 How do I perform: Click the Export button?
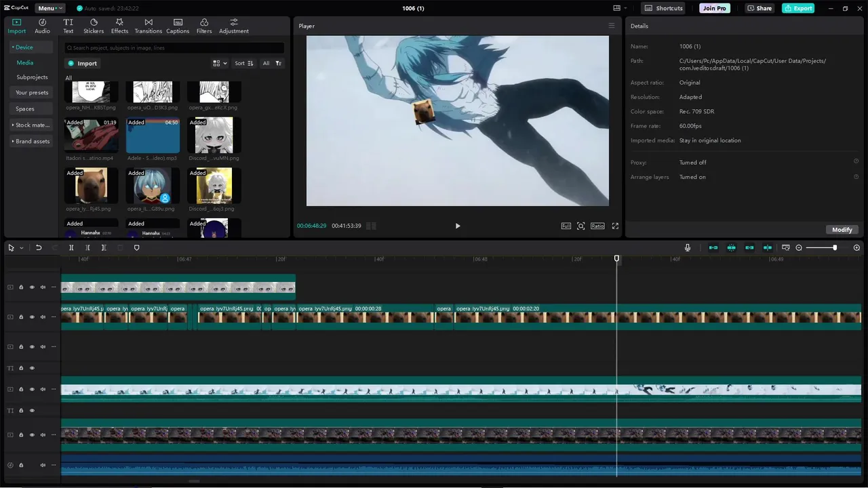pos(798,8)
